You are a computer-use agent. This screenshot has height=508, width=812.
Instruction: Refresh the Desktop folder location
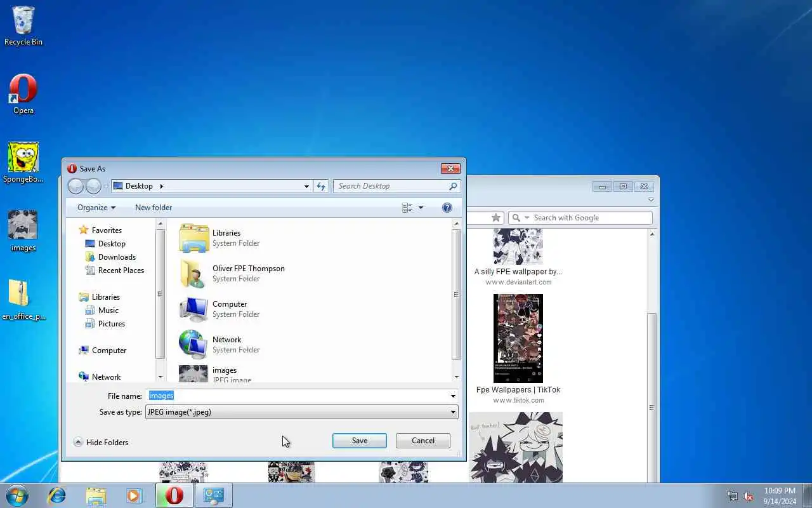click(x=321, y=186)
